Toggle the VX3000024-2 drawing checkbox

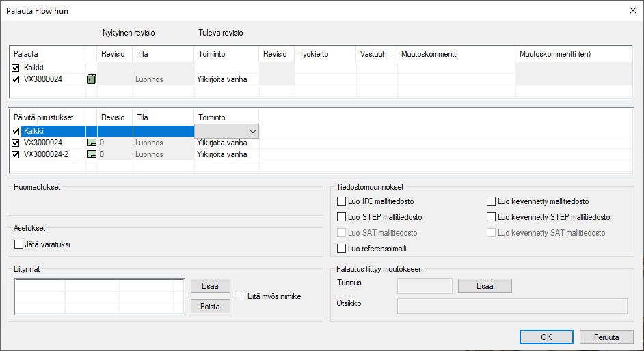click(16, 154)
